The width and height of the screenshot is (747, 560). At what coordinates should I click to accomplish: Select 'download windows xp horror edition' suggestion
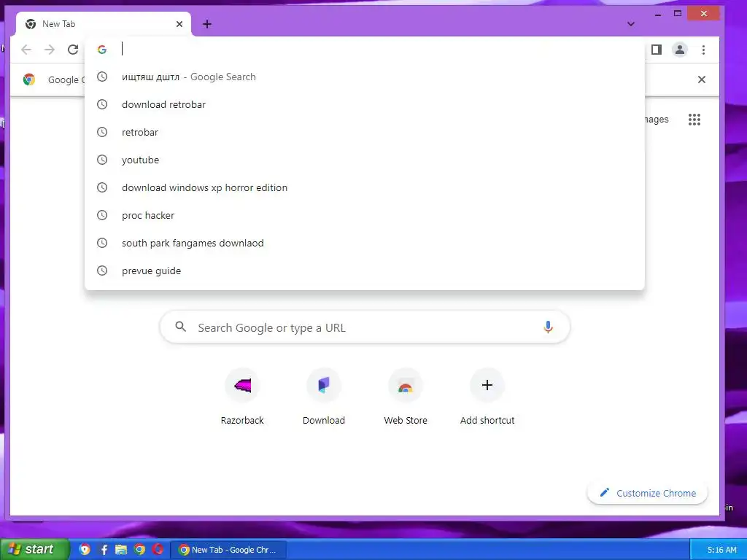[x=365, y=187]
